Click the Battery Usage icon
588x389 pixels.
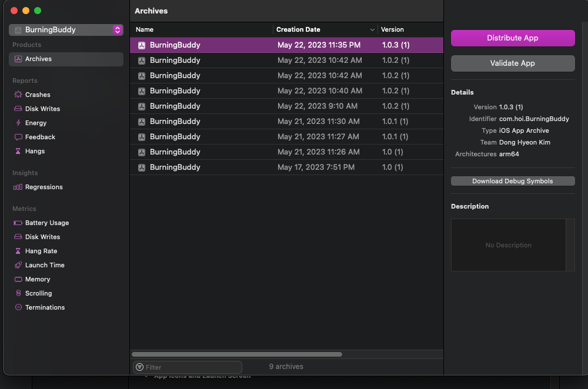[x=18, y=223]
